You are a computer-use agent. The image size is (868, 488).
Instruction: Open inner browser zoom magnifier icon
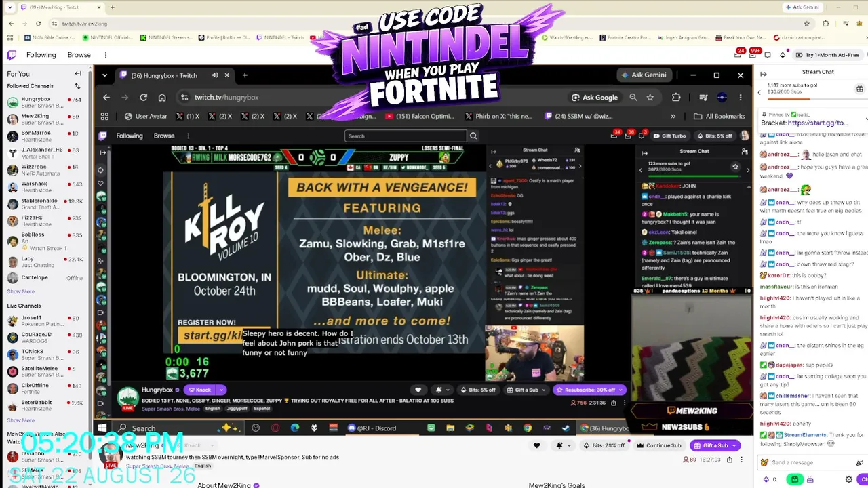(x=633, y=98)
